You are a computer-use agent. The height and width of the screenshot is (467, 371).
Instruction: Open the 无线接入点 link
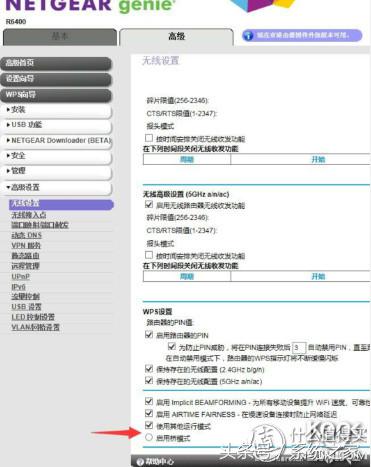(29, 215)
